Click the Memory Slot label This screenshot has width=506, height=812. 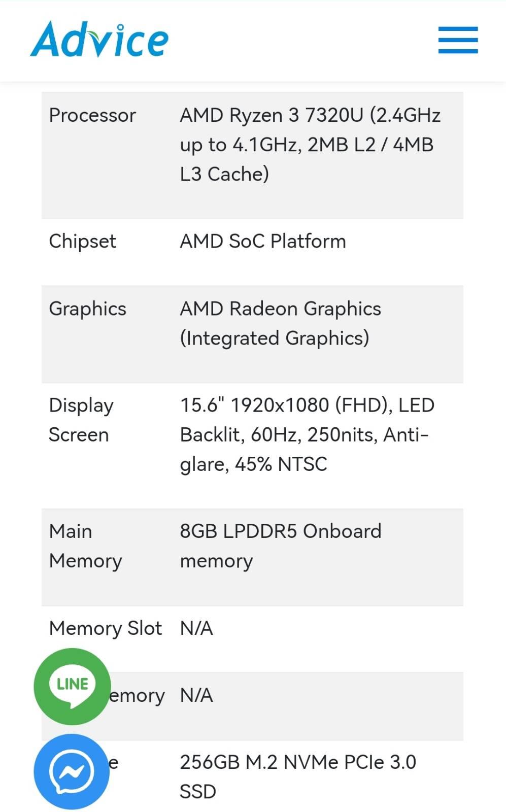[x=106, y=628]
